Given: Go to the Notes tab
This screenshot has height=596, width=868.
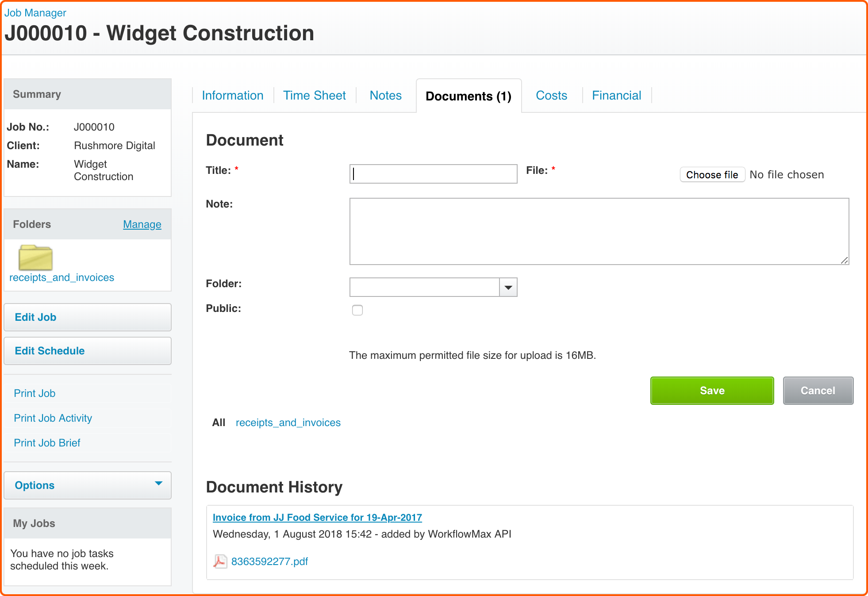Looking at the screenshot, I should pyautogui.click(x=386, y=96).
